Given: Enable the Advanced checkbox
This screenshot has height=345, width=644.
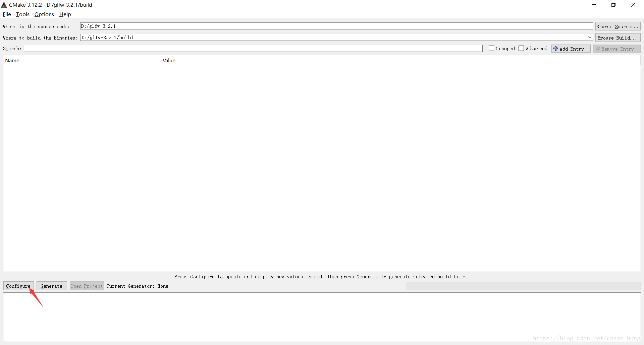Looking at the screenshot, I should click(x=521, y=49).
